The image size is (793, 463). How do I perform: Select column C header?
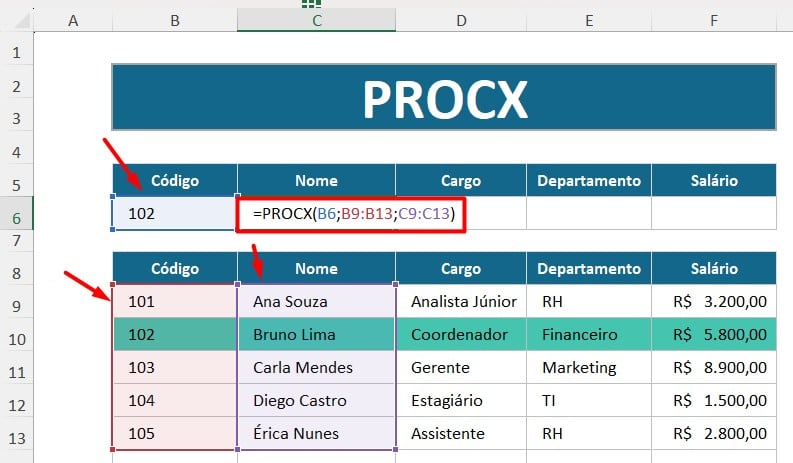317,21
